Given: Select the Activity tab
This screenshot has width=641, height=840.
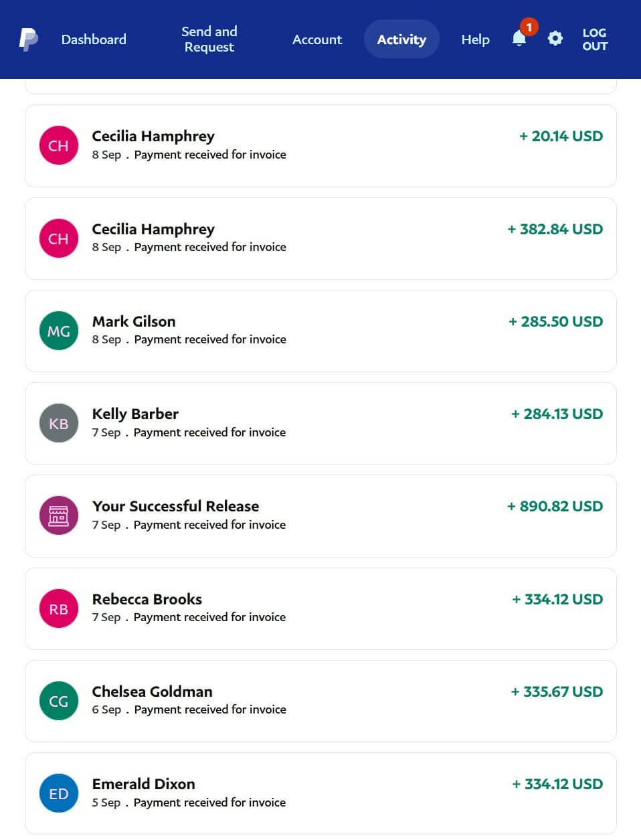Looking at the screenshot, I should (x=401, y=39).
